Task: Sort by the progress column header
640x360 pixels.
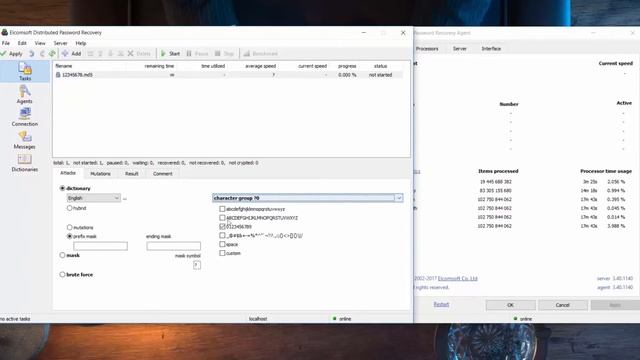Action: point(347,66)
